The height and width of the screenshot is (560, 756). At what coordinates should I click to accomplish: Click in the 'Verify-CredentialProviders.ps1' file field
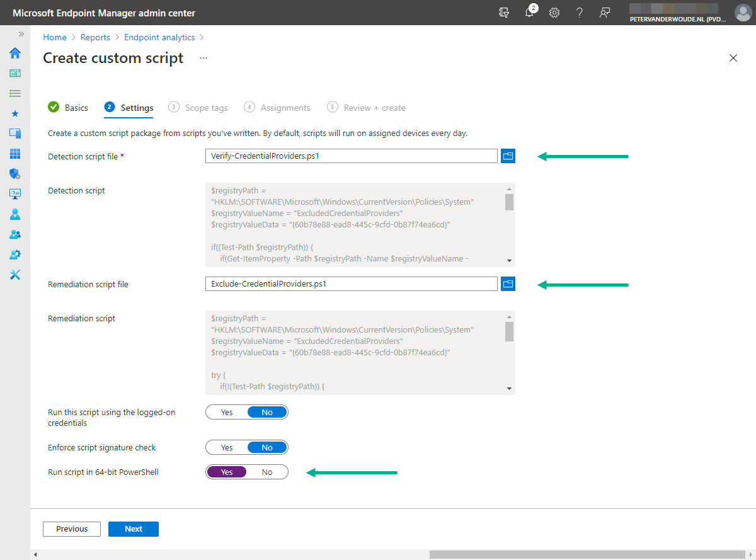pyautogui.click(x=351, y=156)
